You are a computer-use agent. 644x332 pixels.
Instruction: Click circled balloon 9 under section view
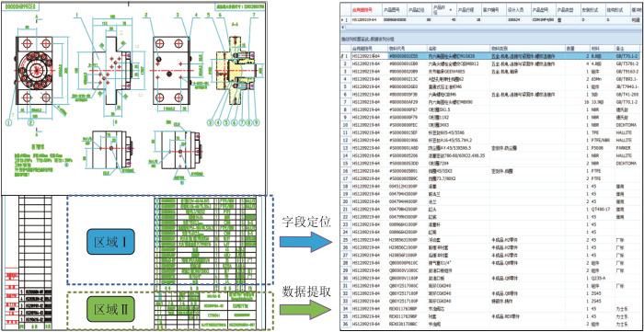point(256,122)
